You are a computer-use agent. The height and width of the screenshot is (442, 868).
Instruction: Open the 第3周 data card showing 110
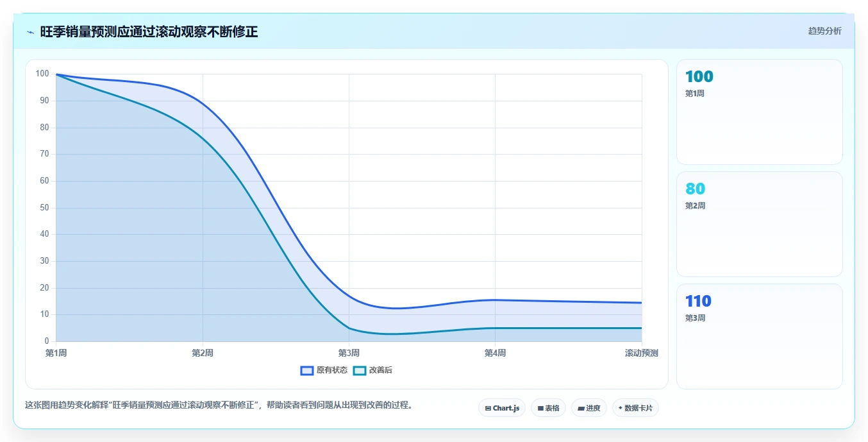[760, 337]
